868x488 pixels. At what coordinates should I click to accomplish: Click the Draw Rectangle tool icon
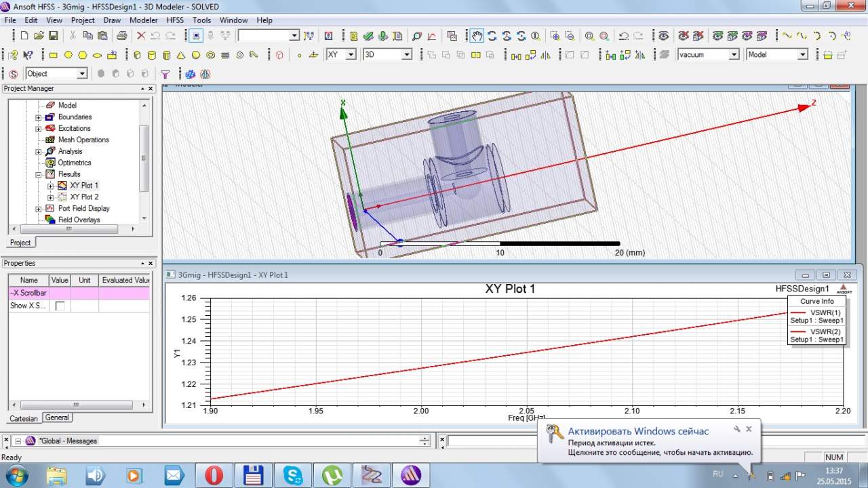coord(53,55)
